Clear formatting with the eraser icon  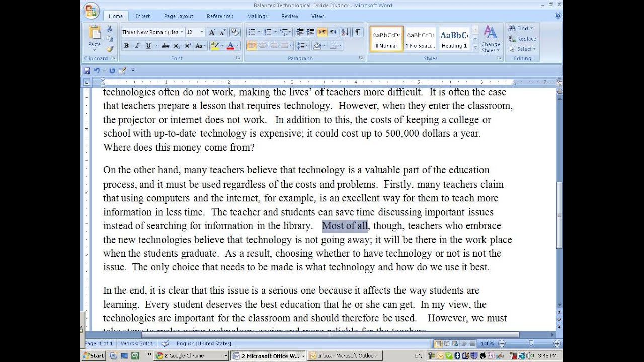pos(235,32)
